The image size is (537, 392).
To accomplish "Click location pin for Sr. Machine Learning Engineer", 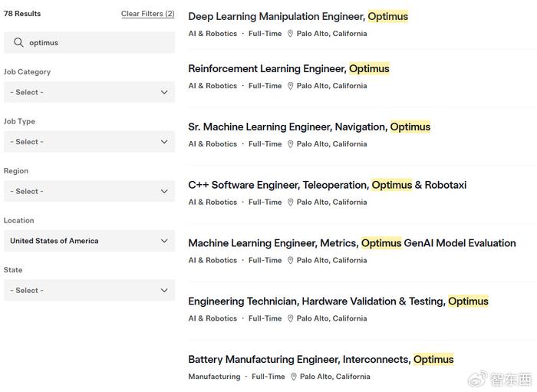I will point(290,143).
